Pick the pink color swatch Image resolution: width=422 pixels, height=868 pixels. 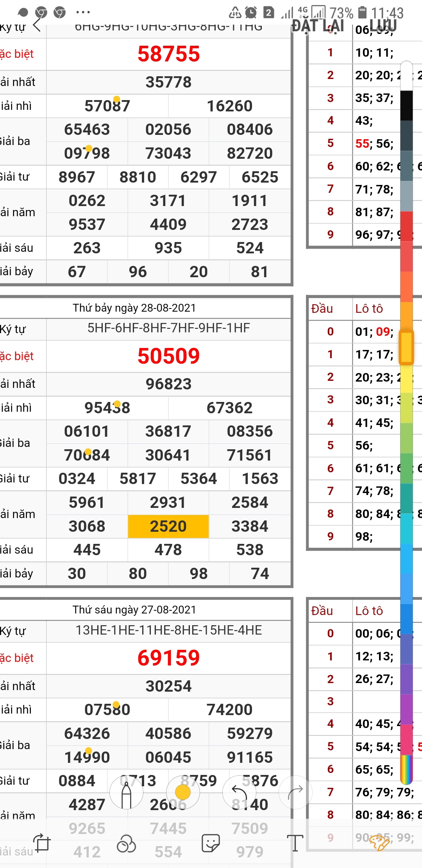(x=406, y=739)
